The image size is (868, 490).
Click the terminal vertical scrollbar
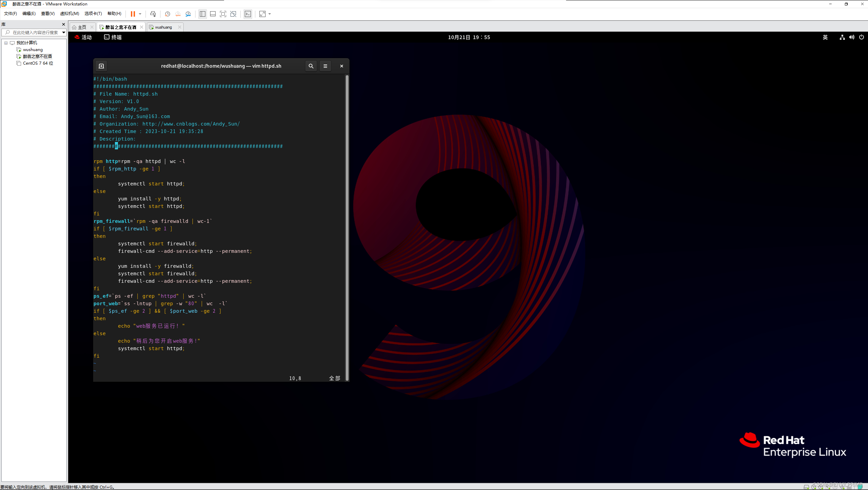point(347,227)
